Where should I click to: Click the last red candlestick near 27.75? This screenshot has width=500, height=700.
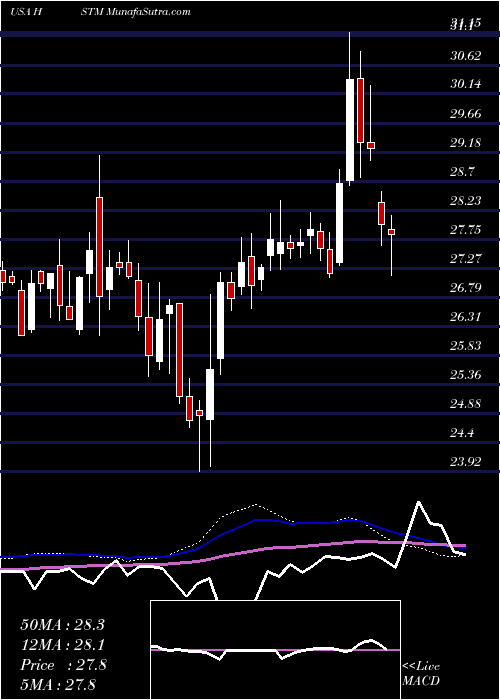coord(392,232)
